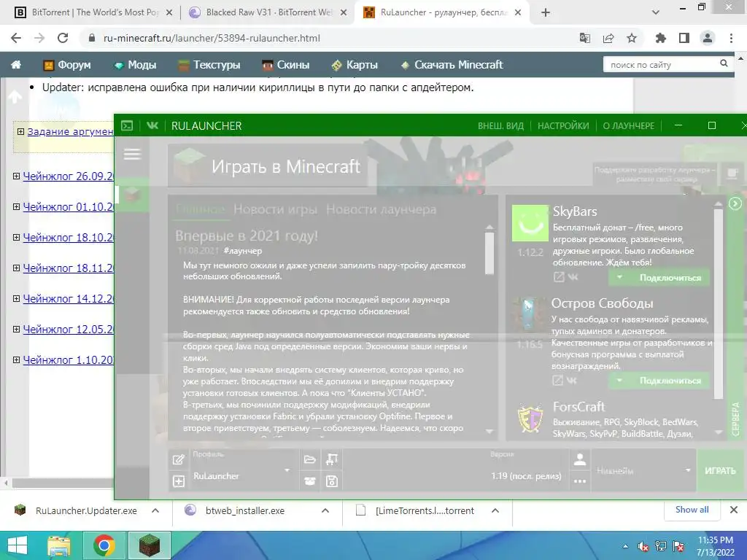This screenshot has height=560, width=747.
Task: Open Остров Свободы external link icon
Action: [x=557, y=380]
